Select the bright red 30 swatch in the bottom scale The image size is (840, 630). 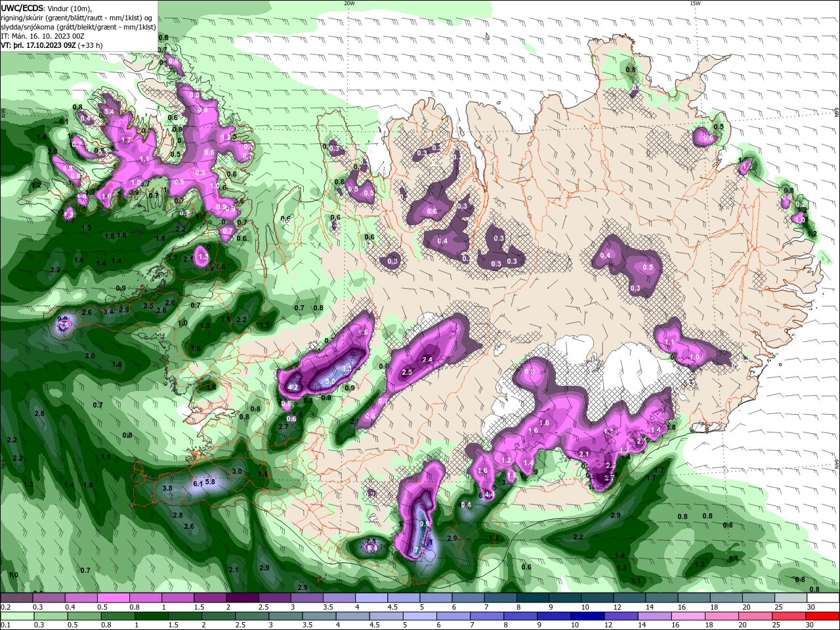(x=823, y=616)
